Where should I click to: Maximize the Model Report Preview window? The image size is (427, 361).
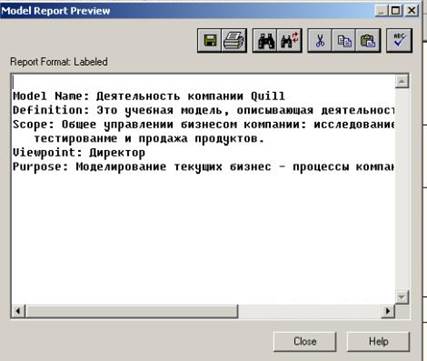click(396, 11)
